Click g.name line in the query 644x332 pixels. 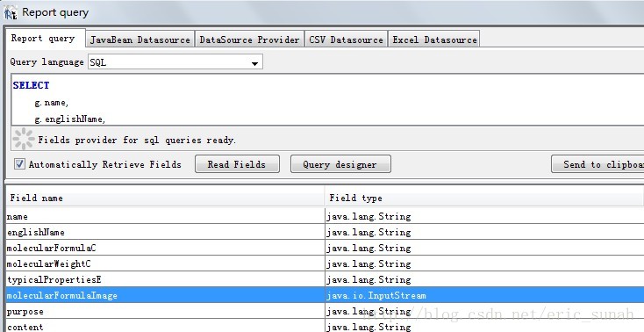pos(52,103)
